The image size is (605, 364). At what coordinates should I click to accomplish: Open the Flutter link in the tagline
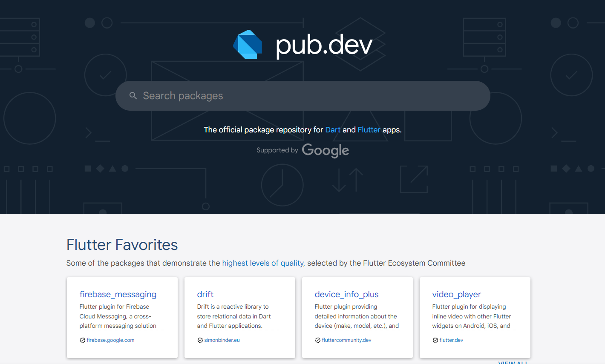coord(369,130)
